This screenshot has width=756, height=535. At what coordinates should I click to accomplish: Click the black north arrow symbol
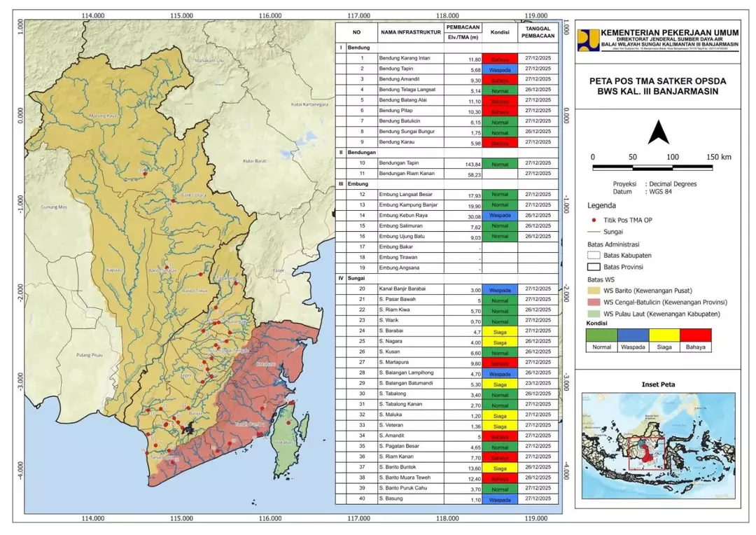(x=658, y=132)
